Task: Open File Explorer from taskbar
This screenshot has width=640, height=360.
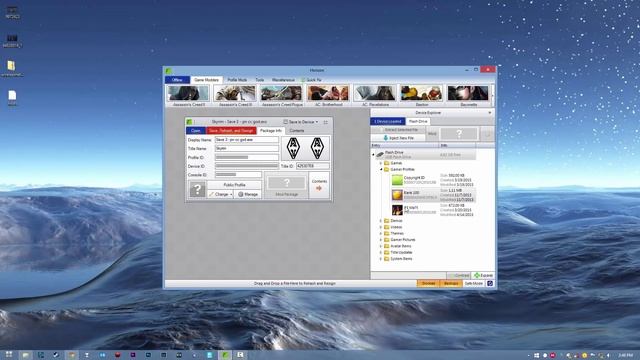Action: pos(25,355)
